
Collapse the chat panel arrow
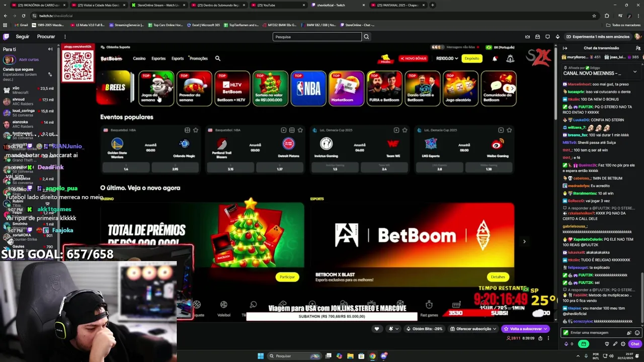[x=565, y=48]
